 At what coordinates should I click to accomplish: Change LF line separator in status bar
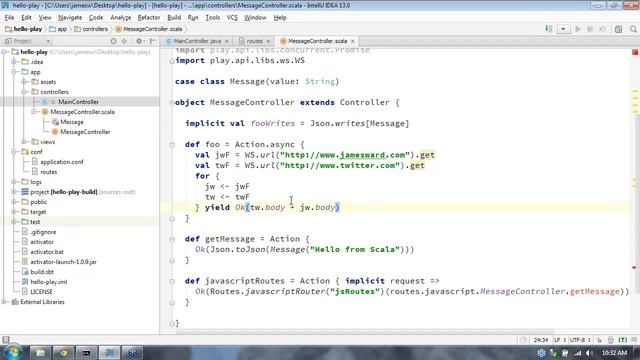pos(560,340)
